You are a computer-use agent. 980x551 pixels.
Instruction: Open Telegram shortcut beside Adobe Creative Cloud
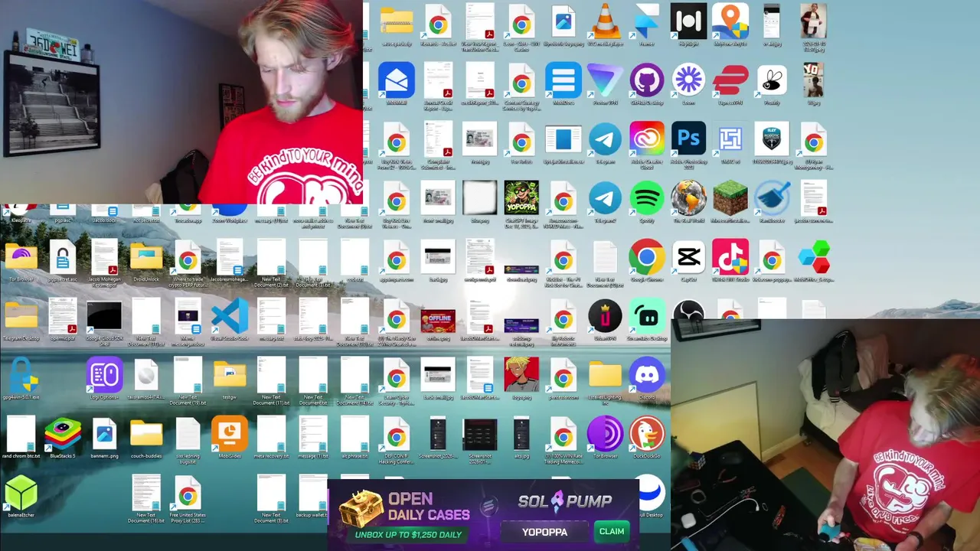(605, 139)
